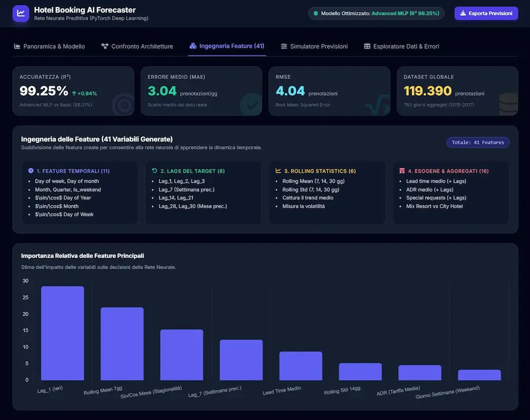The height and width of the screenshot is (420, 530).
Task: Click the Hotel Booking AI Forecaster logo icon
Action: [x=21, y=14]
